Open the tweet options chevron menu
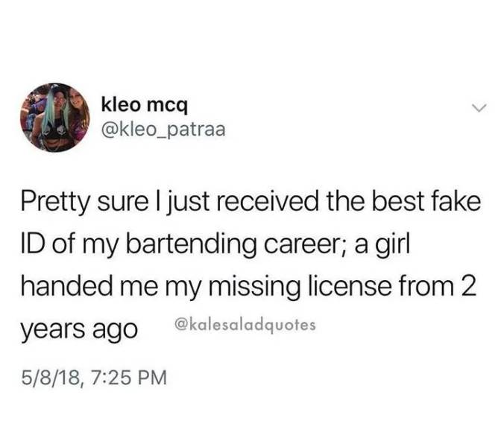Viewport: 504px width, 447px height. [479, 107]
